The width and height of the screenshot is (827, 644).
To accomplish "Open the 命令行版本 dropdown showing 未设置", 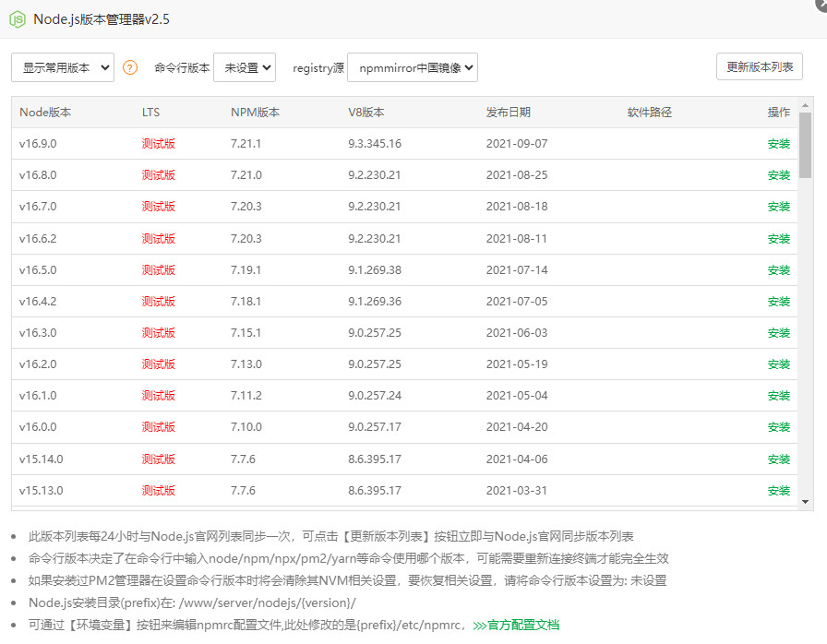I will click(x=245, y=67).
